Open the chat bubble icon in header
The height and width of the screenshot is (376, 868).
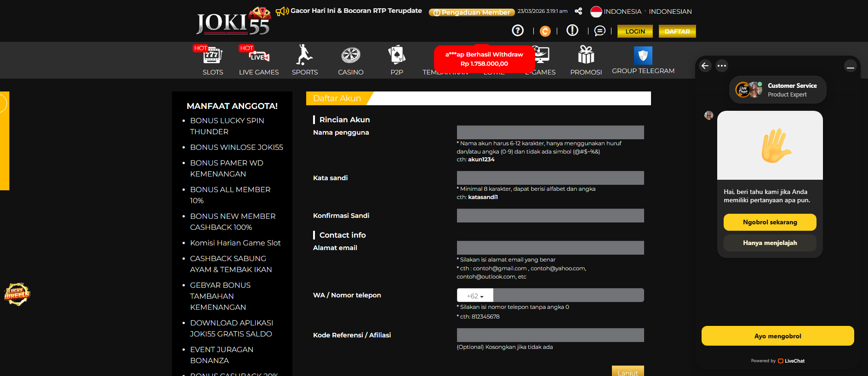pos(600,31)
